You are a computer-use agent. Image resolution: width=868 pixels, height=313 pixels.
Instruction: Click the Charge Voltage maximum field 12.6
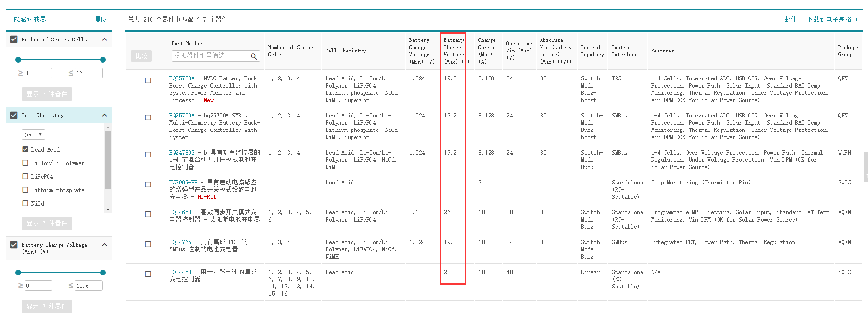coord(89,286)
